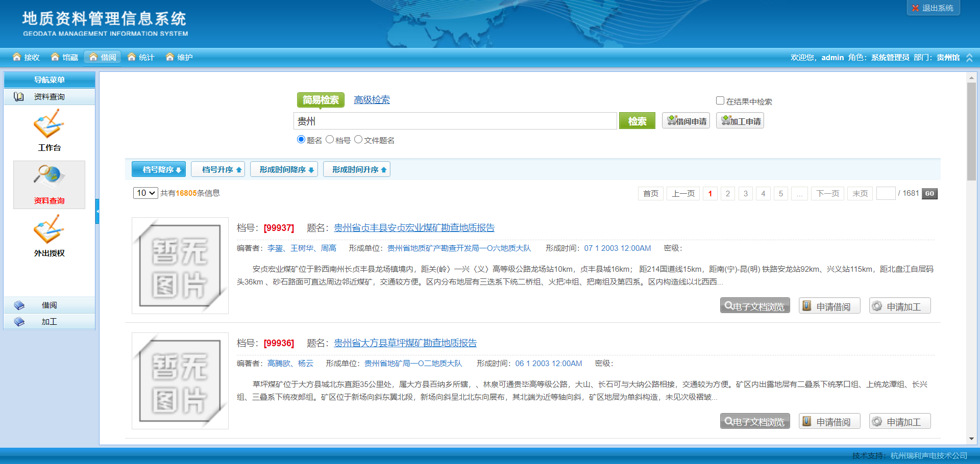
Task: Click 电子文档浏览 for record 99937
Action: click(755, 306)
